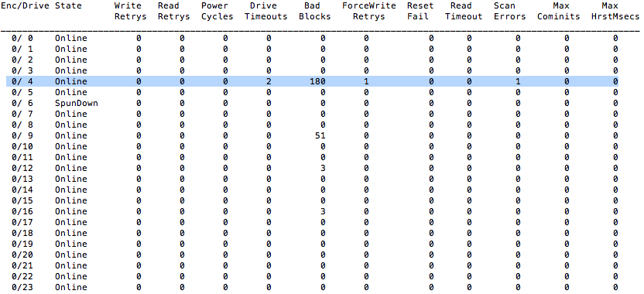Click 'Online' state in drive 0/4 row

click(x=71, y=81)
